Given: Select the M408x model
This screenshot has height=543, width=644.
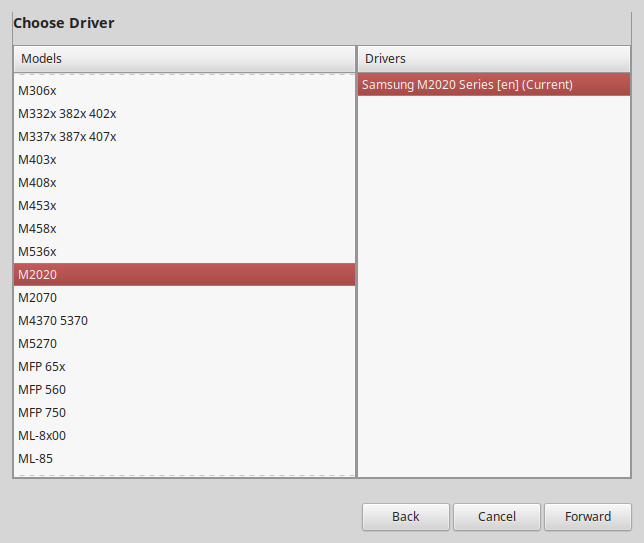Looking at the screenshot, I should tap(38, 182).
